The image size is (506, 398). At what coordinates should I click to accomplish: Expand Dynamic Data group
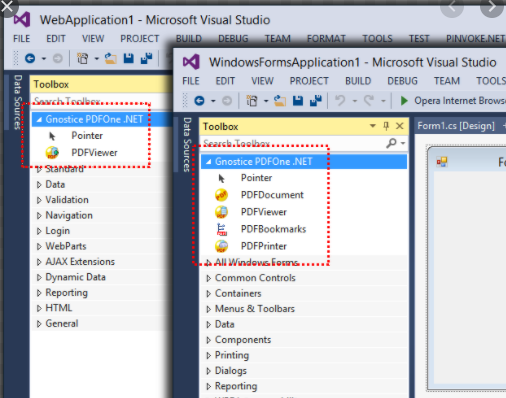click(x=39, y=277)
